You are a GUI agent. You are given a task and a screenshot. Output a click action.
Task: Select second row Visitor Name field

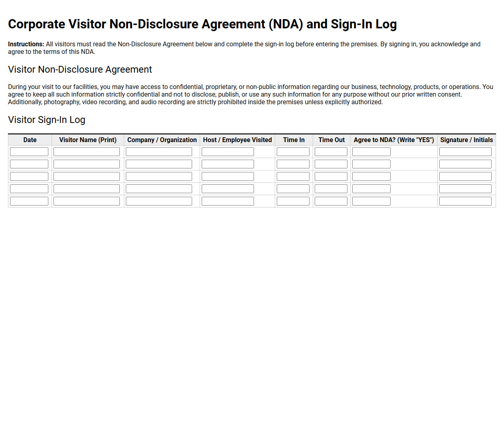coord(87,164)
